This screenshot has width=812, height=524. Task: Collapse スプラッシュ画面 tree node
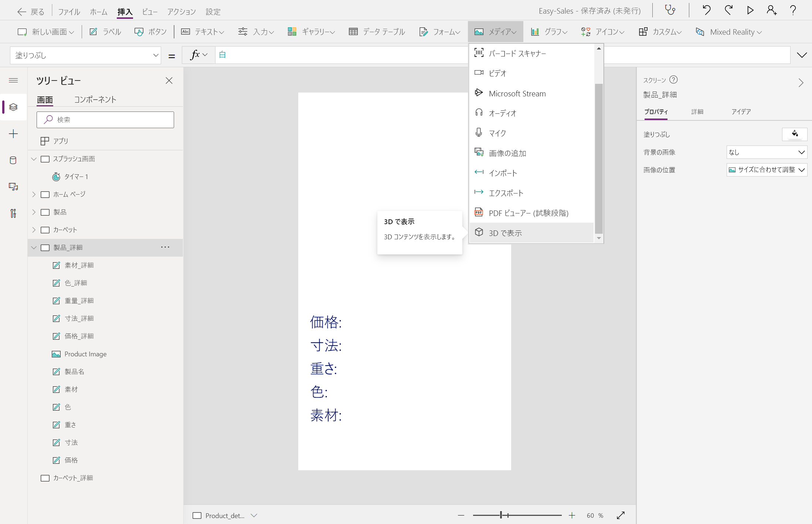34,159
